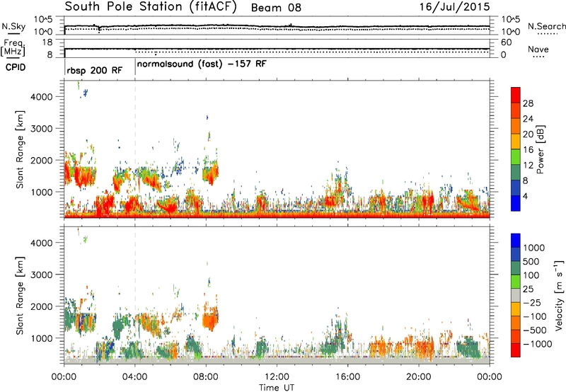The height and width of the screenshot is (392, 566).
Task: Select the '28' power colorbar label
Action: click(x=528, y=103)
